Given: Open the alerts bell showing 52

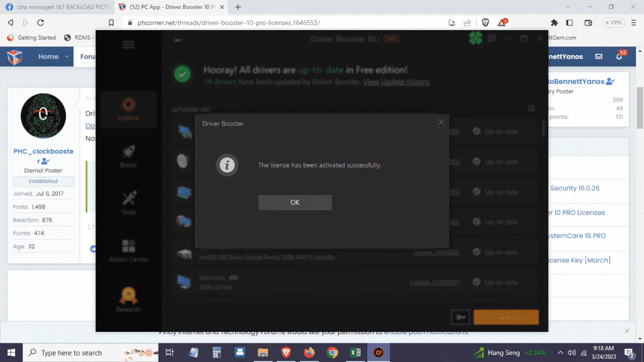Looking at the screenshot, I should pyautogui.click(x=620, y=56).
